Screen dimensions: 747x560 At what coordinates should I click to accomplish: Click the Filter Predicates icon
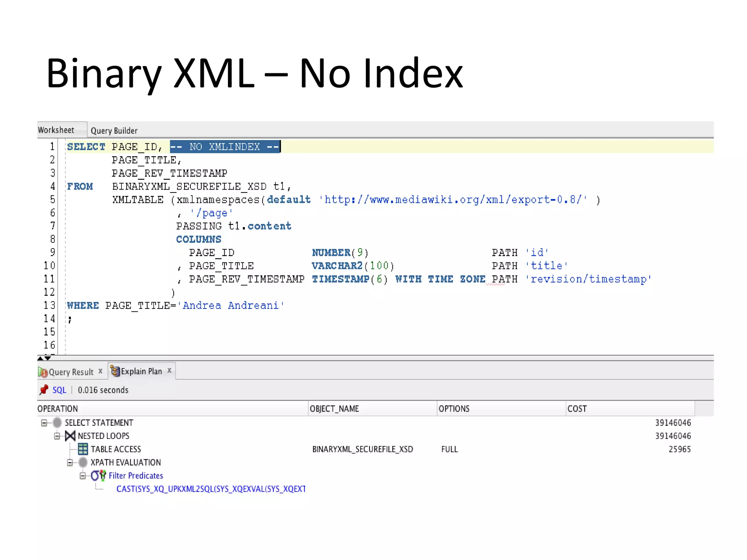tap(98, 475)
